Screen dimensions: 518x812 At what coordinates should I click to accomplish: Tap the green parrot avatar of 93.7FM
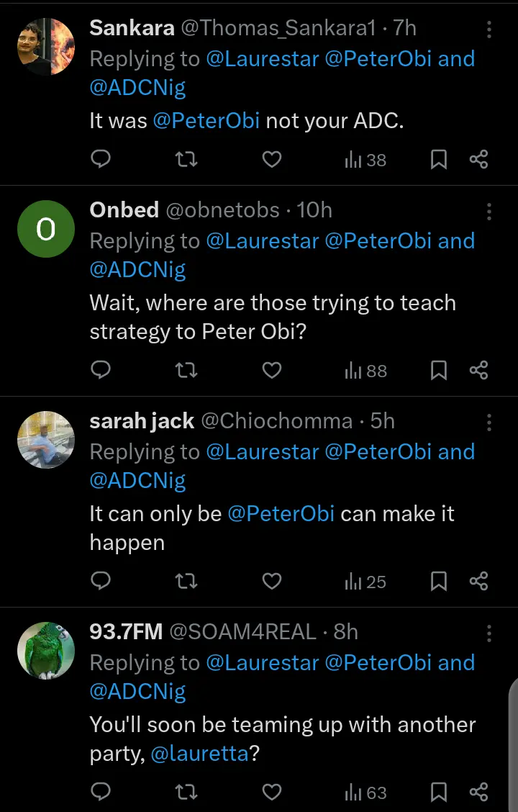(45, 650)
